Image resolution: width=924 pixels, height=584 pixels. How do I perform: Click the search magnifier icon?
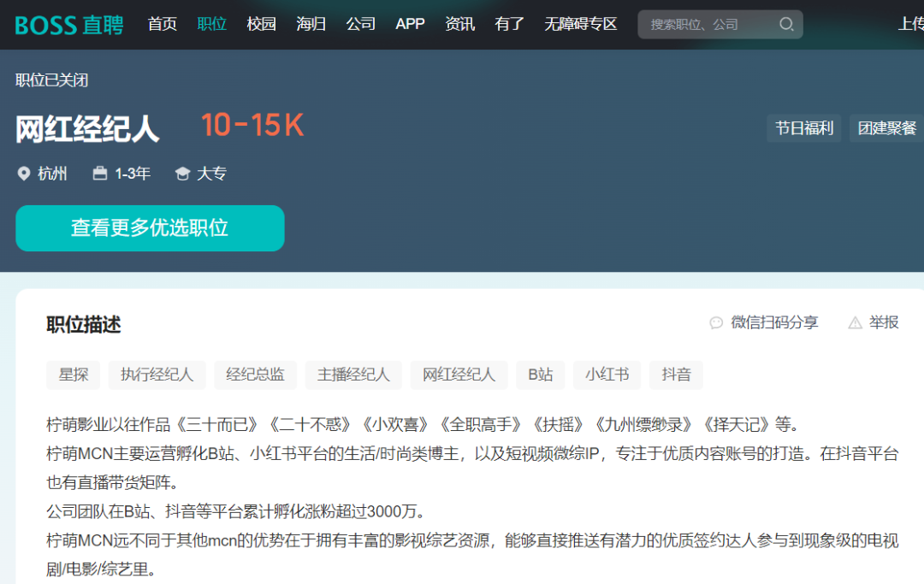click(x=786, y=25)
